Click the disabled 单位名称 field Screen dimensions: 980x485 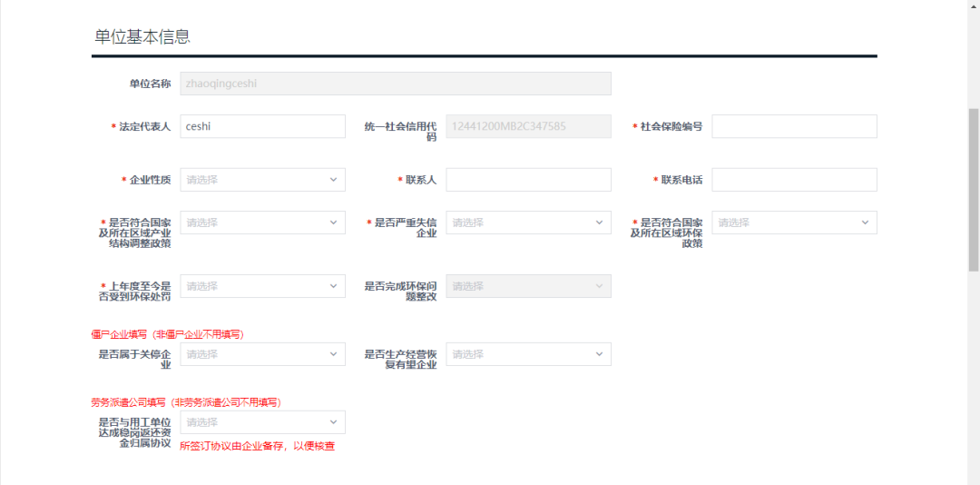pyautogui.click(x=396, y=84)
